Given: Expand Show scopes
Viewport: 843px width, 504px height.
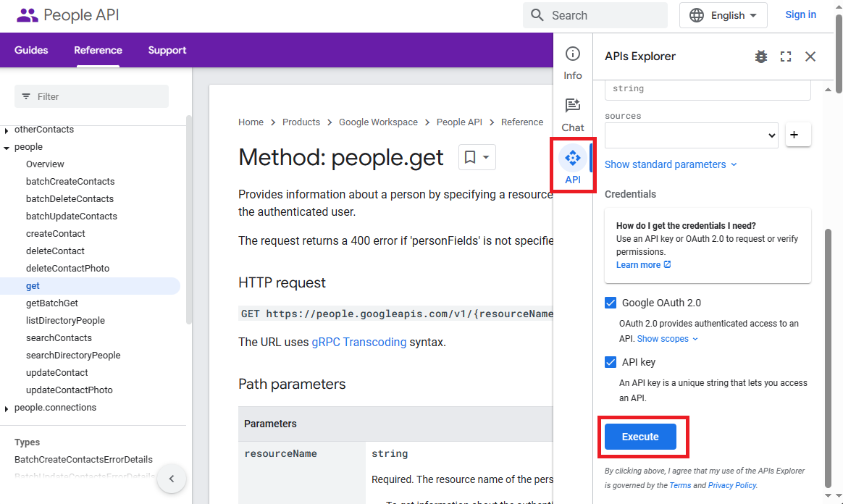Looking at the screenshot, I should click(x=667, y=338).
